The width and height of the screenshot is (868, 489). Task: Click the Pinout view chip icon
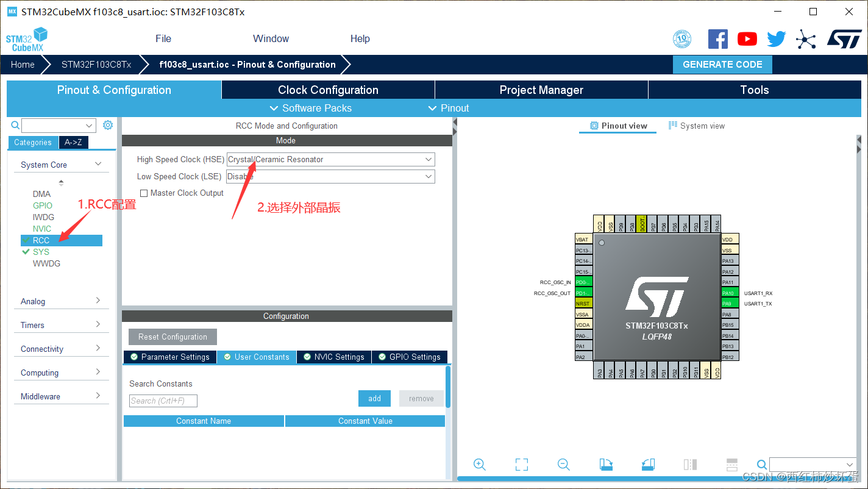tap(594, 126)
